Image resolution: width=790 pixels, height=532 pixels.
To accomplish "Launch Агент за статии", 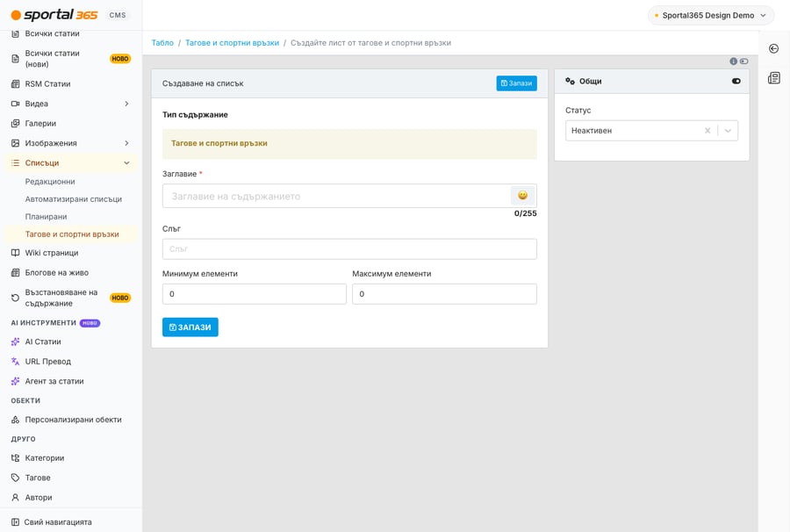I will pyautogui.click(x=71, y=381).
